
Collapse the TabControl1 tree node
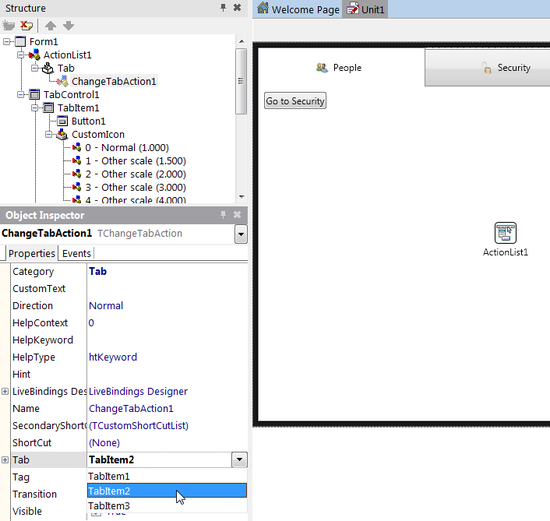click(x=21, y=95)
